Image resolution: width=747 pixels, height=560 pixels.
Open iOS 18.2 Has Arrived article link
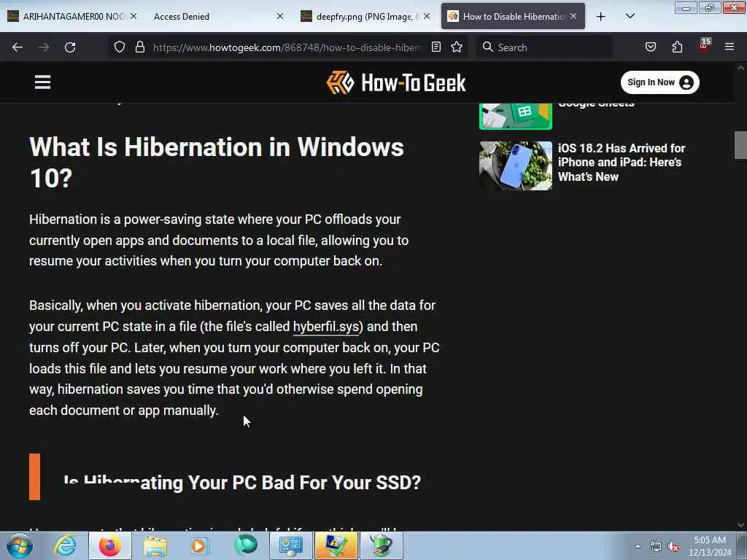[x=622, y=163]
